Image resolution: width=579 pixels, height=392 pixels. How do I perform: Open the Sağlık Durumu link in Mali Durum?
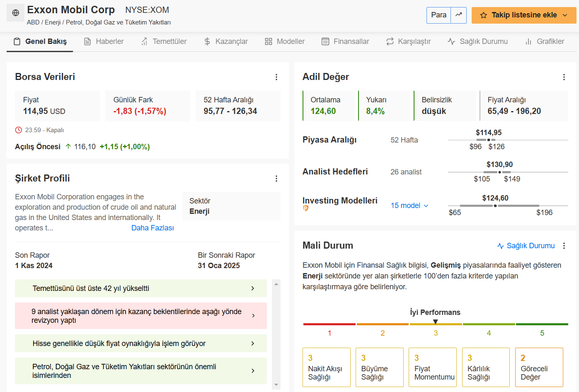526,246
